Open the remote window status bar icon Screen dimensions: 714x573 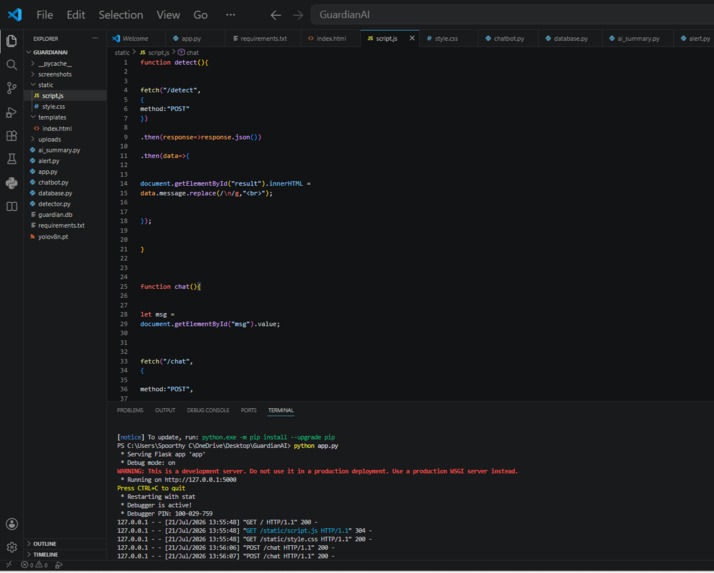pos(9,565)
